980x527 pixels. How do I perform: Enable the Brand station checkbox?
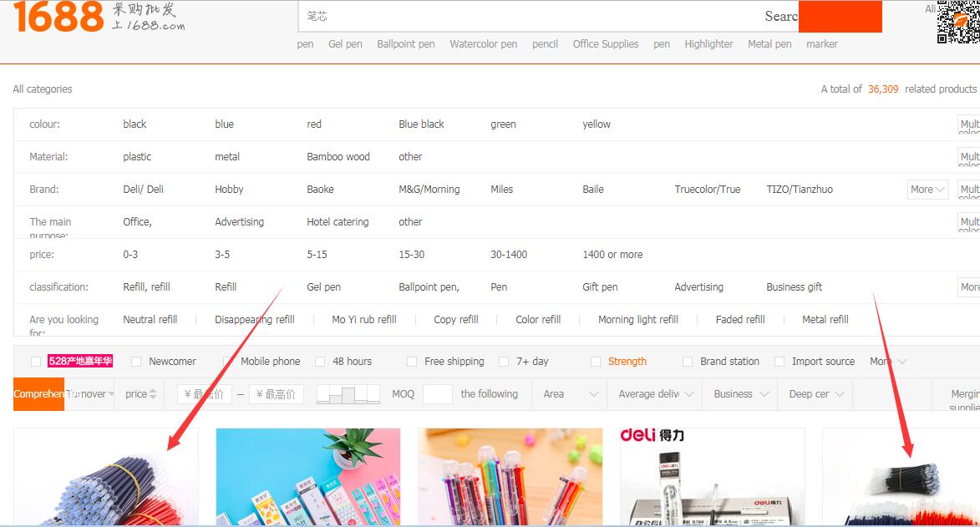688,362
